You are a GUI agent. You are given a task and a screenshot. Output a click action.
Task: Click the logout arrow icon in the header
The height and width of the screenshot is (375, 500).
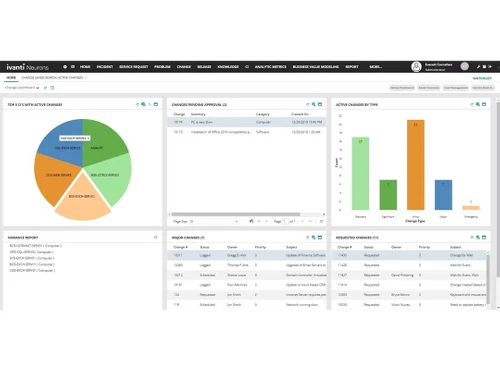click(x=490, y=67)
